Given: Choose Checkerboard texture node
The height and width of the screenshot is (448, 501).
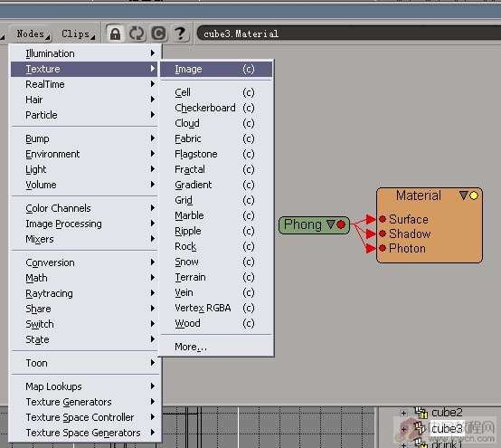Looking at the screenshot, I should [216, 108].
